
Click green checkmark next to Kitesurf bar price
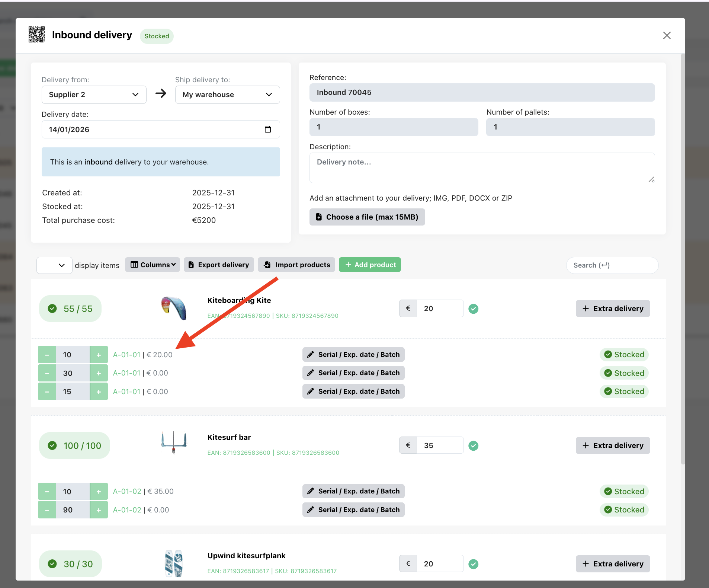(x=473, y=445)
